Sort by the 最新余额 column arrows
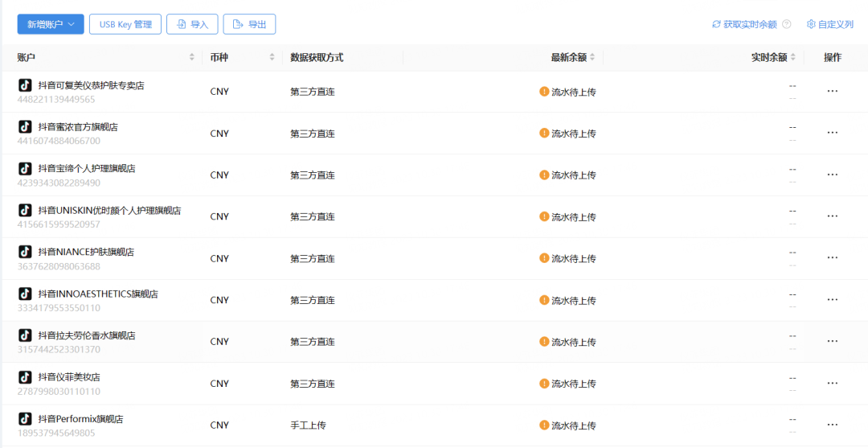The image size is (868, 448). pyautogui.click(x=592, y=57)
